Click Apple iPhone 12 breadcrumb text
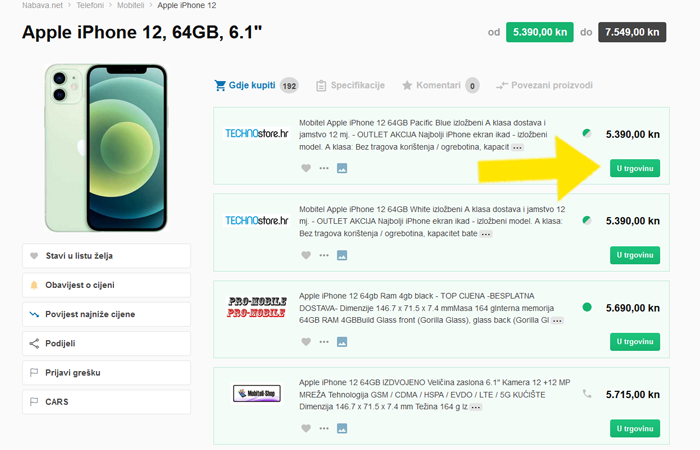 pyautogui.click(x=187, y=5)
